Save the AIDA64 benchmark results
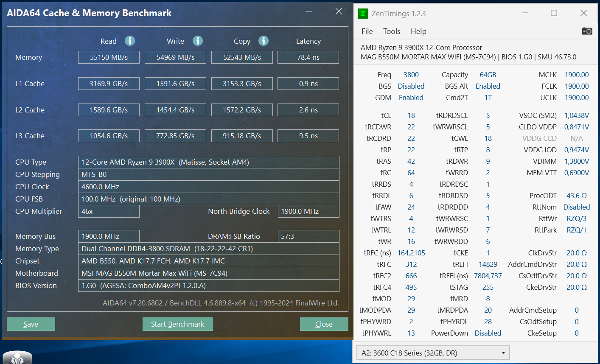Viewport: 600px width, 364px height. click(x=31, y=324)
